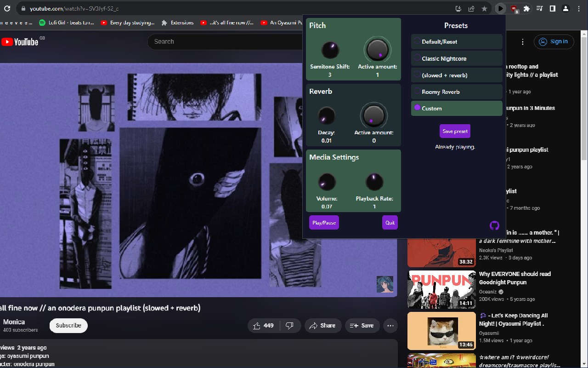Click the Playback Rate knob
This screenshot has width=588, height=368.
374,182
